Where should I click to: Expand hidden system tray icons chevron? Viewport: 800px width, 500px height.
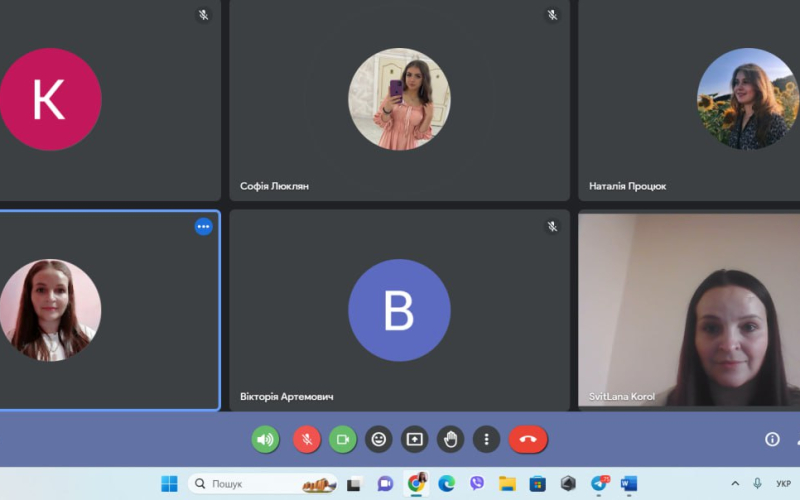(735, 484)
